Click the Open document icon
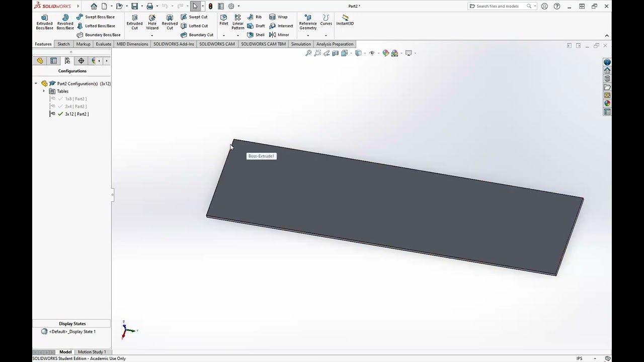The height and width of the screenshot is (362, 644). 119,6
